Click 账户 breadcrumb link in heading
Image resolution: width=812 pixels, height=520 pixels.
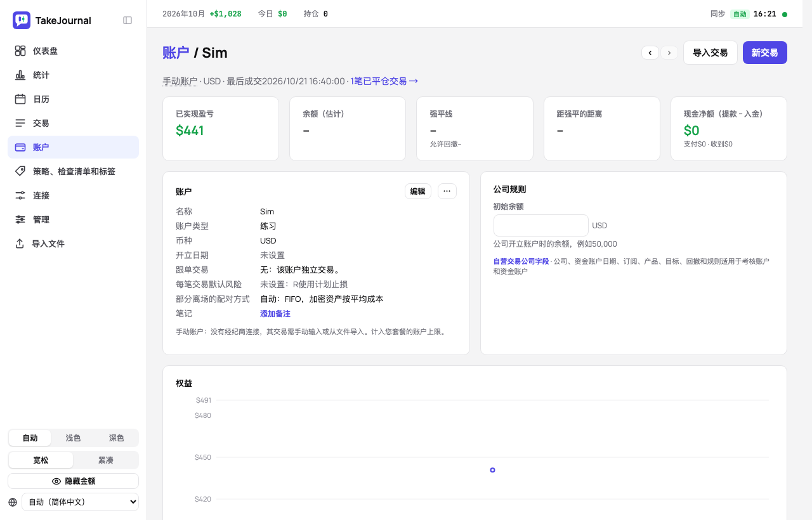(x=176, y=53)
